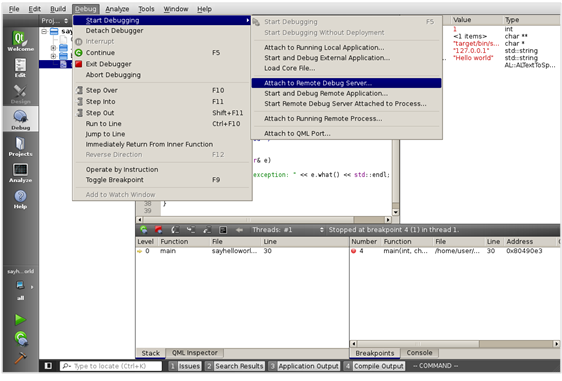Click the Build hammer icon
Screen dimensions: 562x381
[20, 358]
